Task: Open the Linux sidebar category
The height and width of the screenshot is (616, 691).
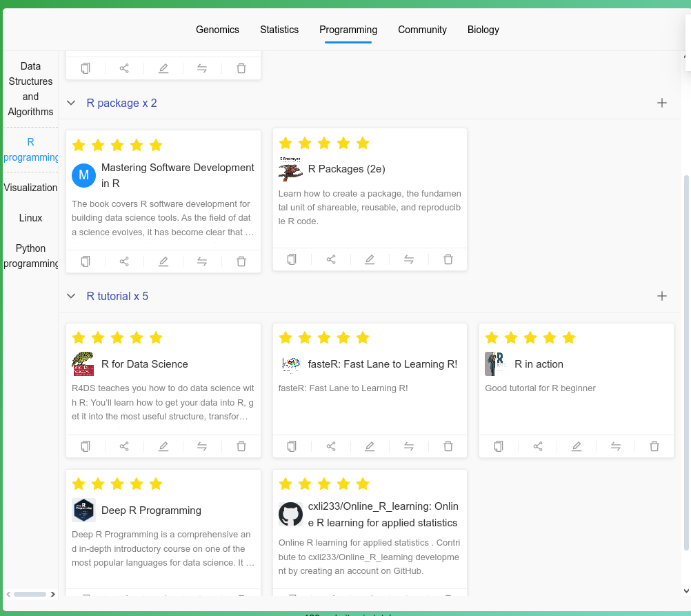Action: (30, 218)
